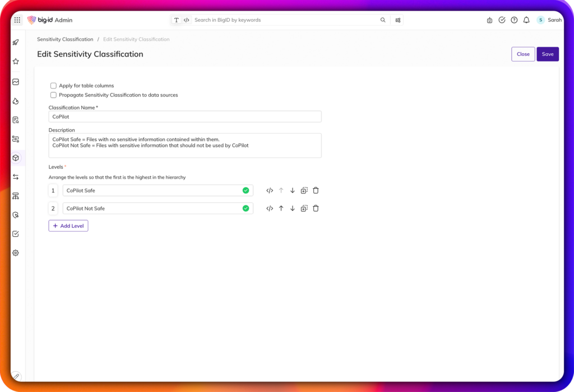Move CoPilot Not Safe level up
574x392 pixels.
pos(281,208)
